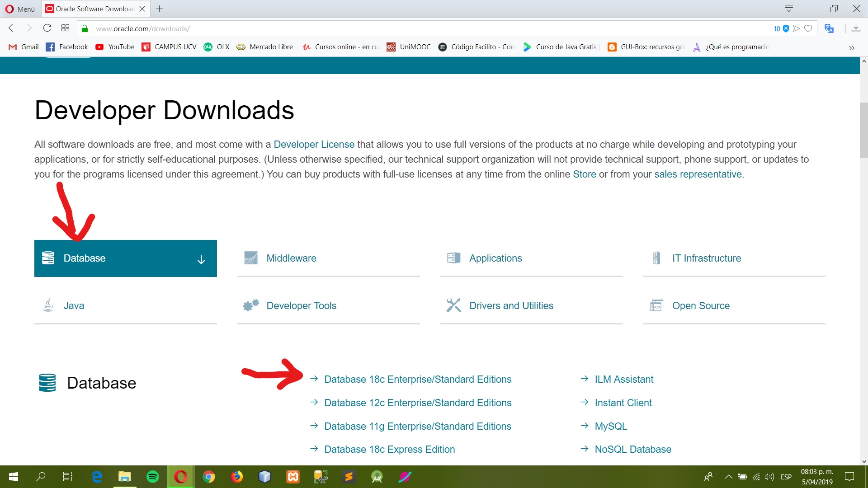The height and width of the screenshot is (488, 868).
Task: Open Opera downloads with the arrow icon
Action: click(856, 28)
